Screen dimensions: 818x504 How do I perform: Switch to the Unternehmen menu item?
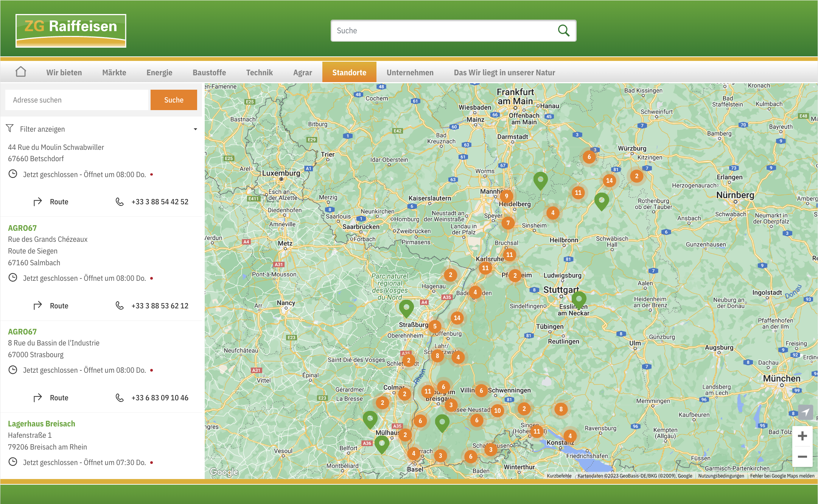410,72
